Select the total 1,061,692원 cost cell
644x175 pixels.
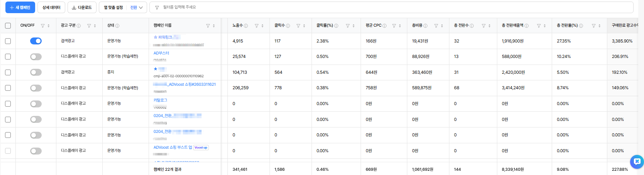click(423, 170)
